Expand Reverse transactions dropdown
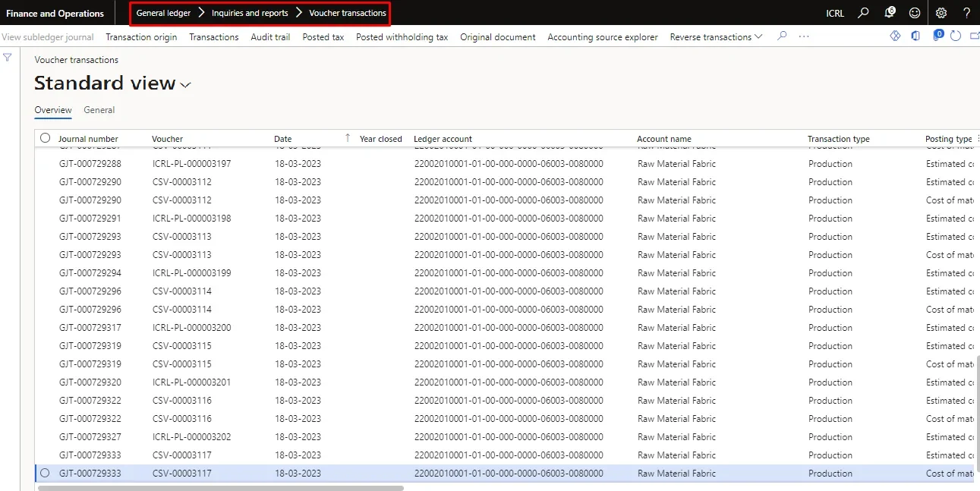Screen dimensions: 980x491 (716, 36)
